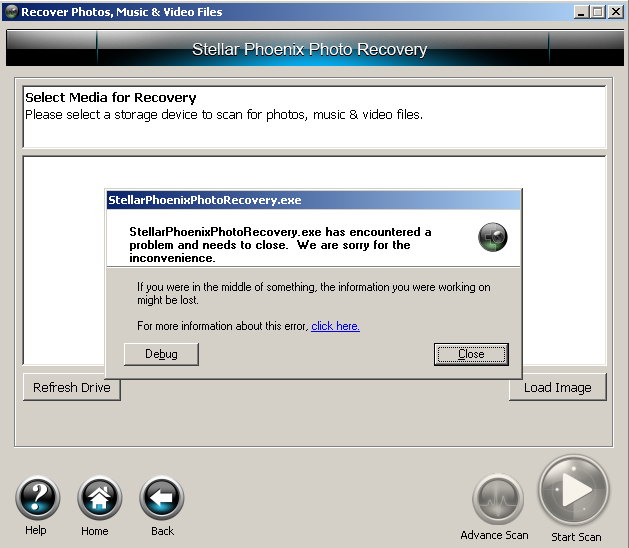
Task: Click the 'Select Media for Recovery' heading
Action: 111,97
